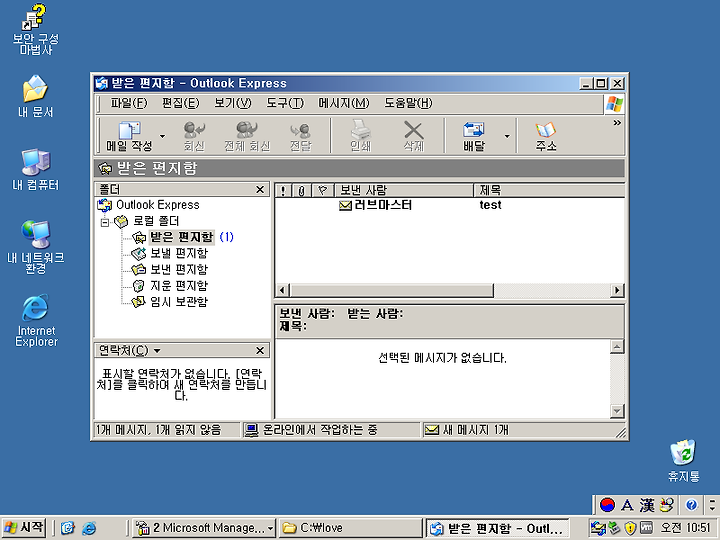Sort by the attachment paperclip column header
720x540 pixels.
302,190
